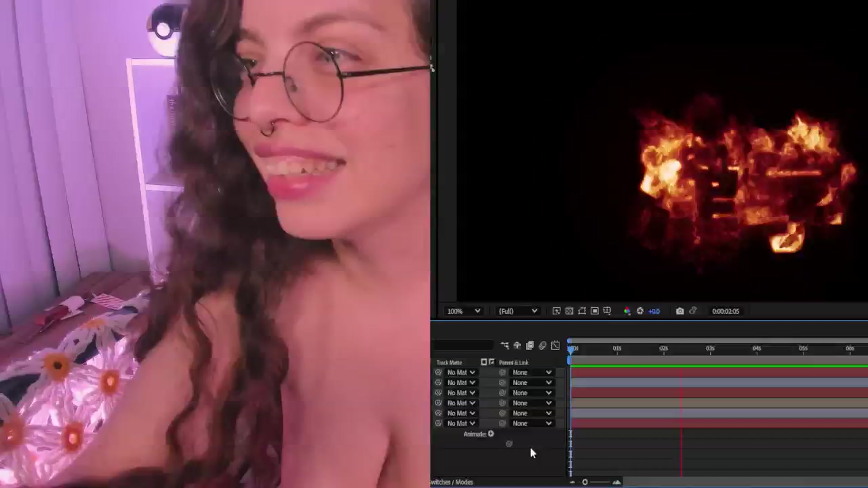This screenshot has height=488, width=868.
Task: Click the property pick whip below Animate
Action: tap(509, 444)
